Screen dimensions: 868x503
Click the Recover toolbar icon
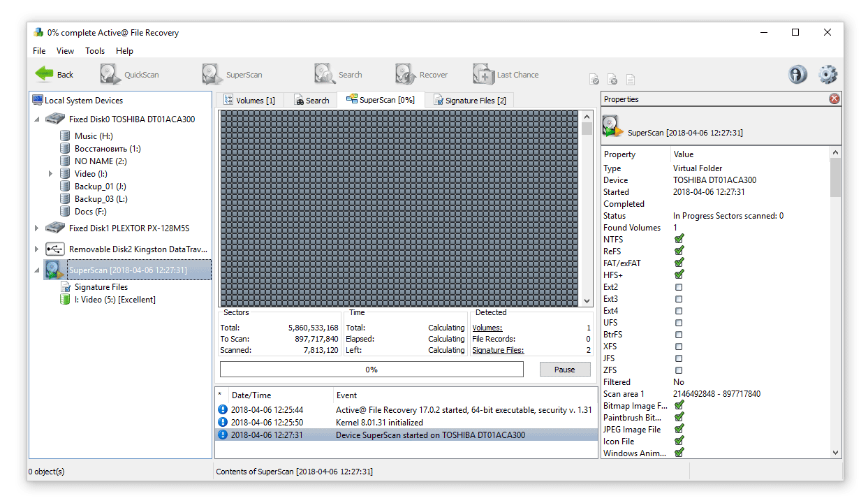click(x=406, y=74)
